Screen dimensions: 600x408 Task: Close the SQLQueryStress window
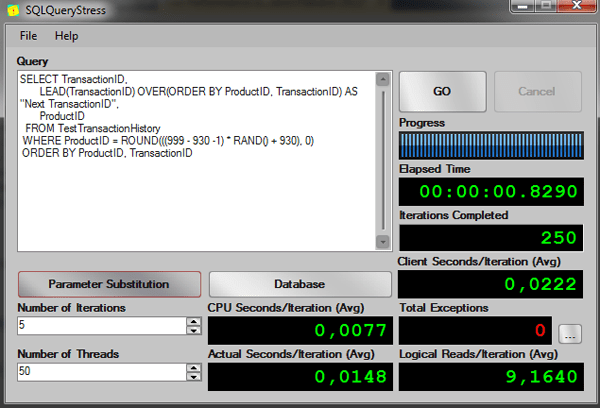point(577,6)
